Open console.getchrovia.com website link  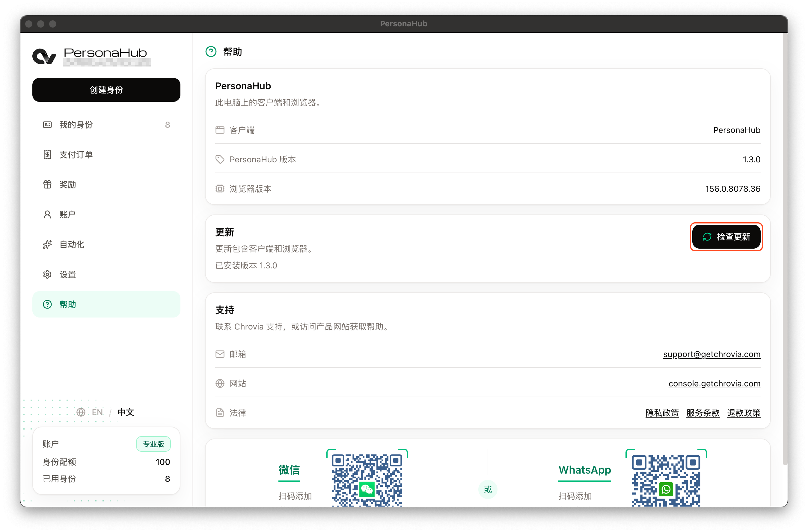pyautogui.click(x=714, y=383)
